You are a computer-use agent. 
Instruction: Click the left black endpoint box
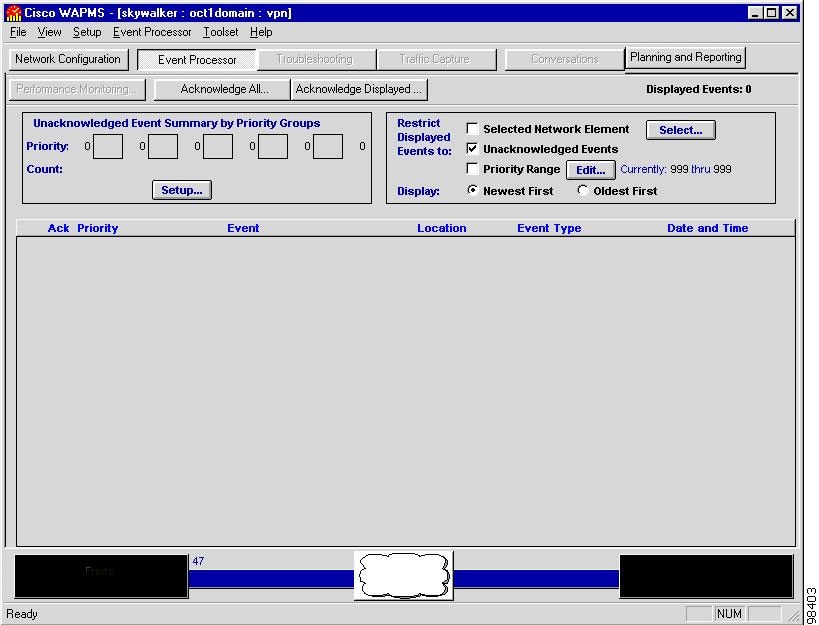pos(101,576)
